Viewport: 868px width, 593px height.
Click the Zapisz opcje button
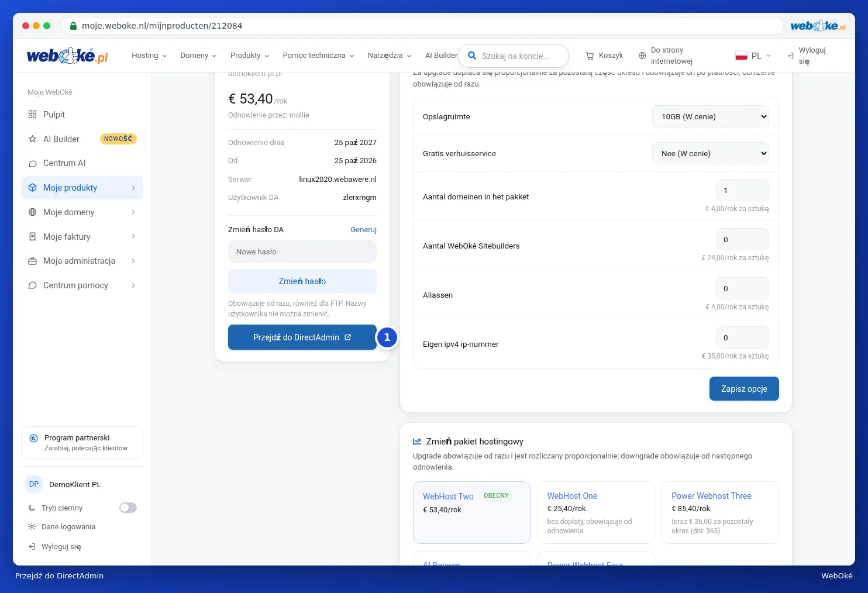[744, 389]
